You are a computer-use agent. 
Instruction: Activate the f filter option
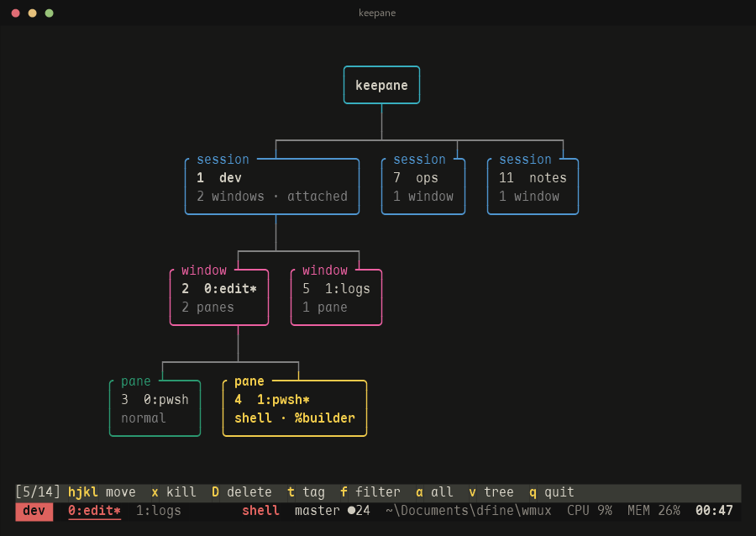(370, 492)
